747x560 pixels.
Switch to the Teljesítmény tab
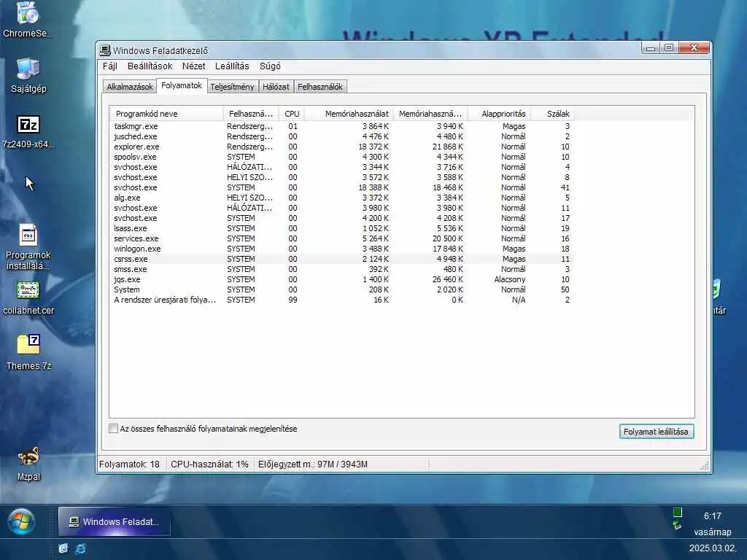pos(233,87)
